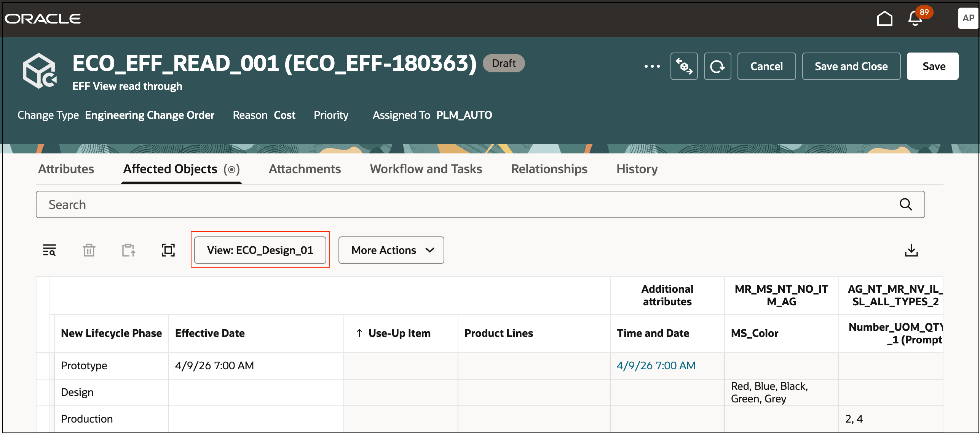Refresh the change order
The width and height of the screenshot is (980, 434).
point(717,66)
